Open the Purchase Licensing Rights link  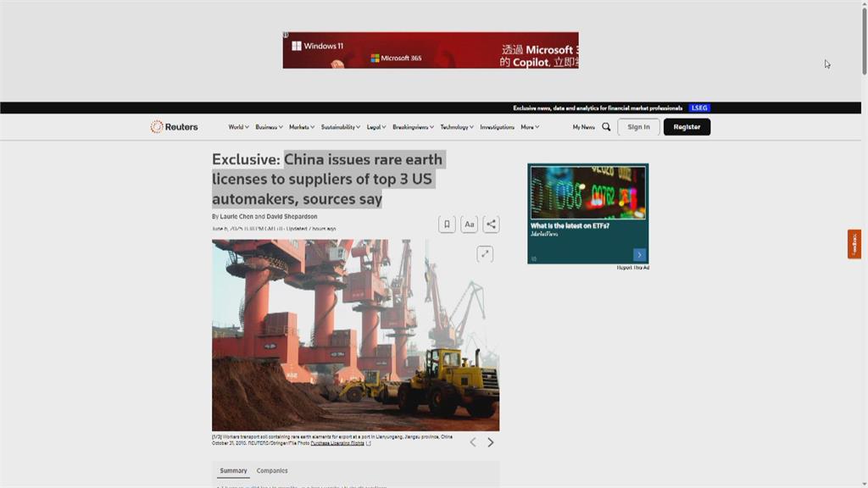click(337, 443)
